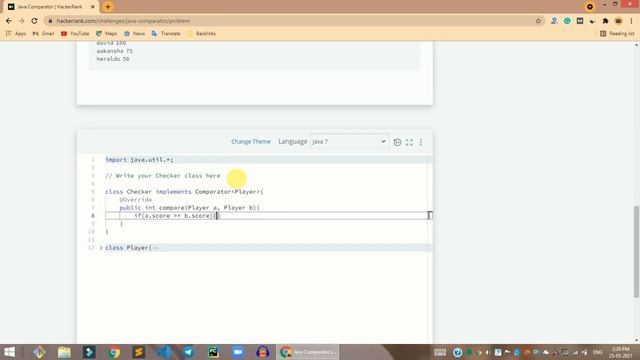Launch Sublime Text from the taskbar
Image resolution: width=640 pixels, height=360 pixels.
point(139,352)
